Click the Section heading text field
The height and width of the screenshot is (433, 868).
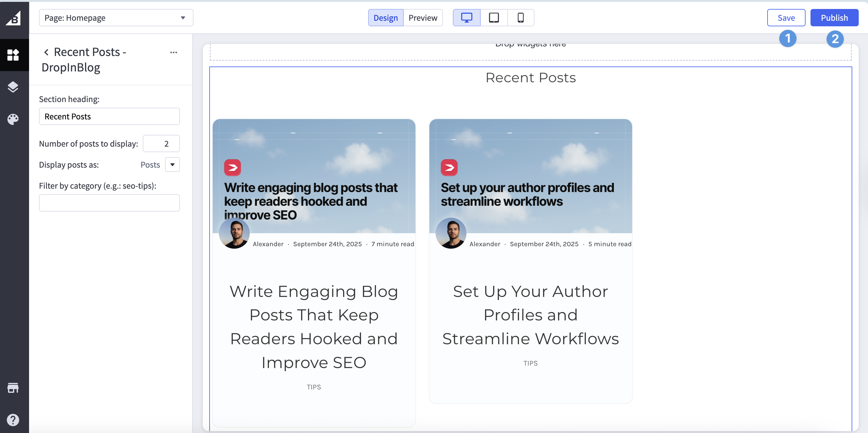click(x=109, y=116)
